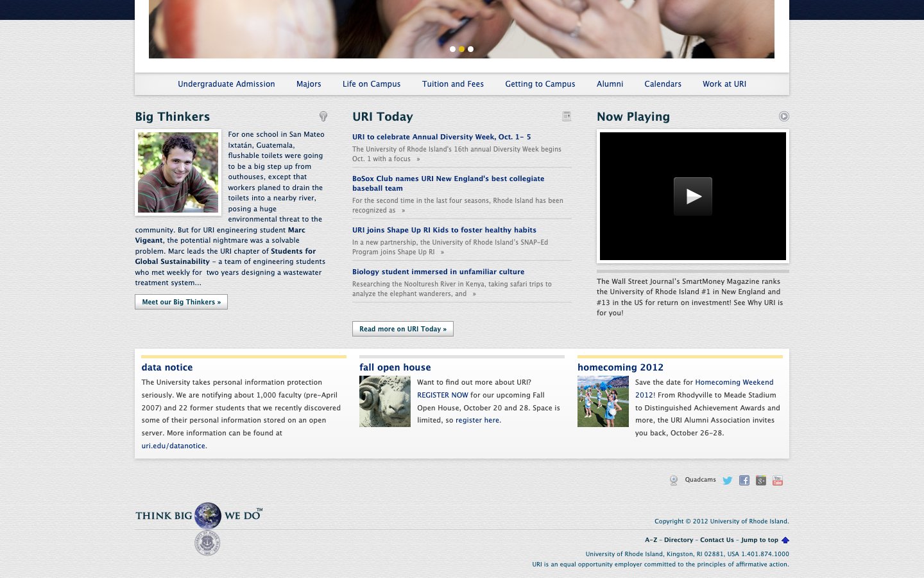Open URI's Google Plus page
924x578 pixels.
click(761, 480)
